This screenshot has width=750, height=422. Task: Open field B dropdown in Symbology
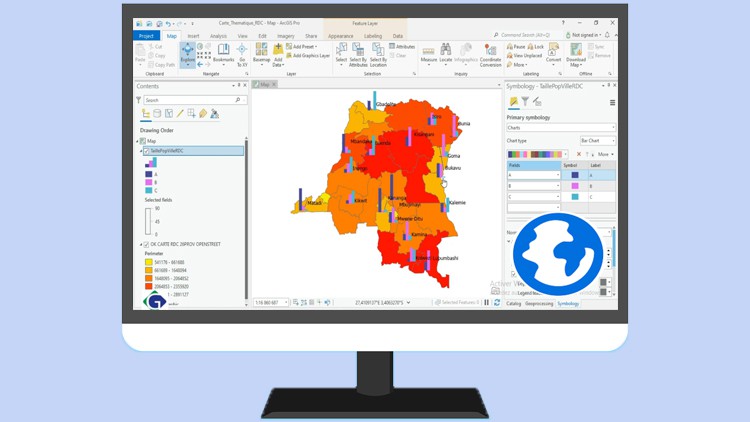click(534, 186)
